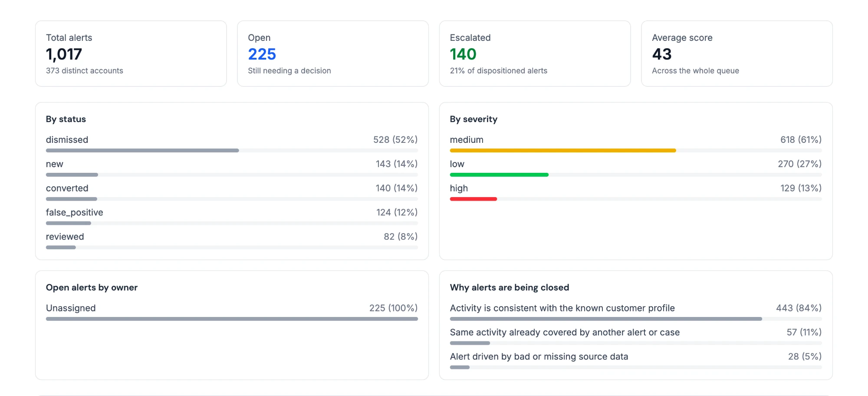This screenshot has width=868, height=396.
Task: Click the value '225 (100%)'
Action: point(393,308)
